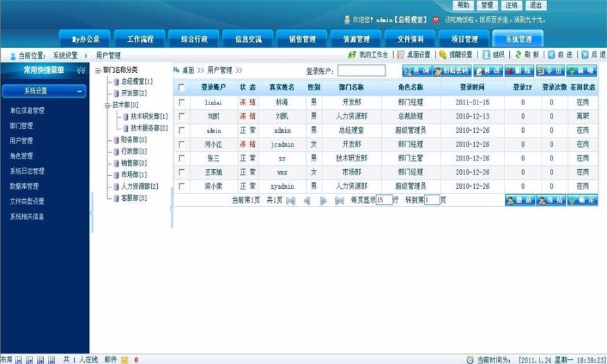
Task: Open the 文件资料 tab
Action: point(410,38)
